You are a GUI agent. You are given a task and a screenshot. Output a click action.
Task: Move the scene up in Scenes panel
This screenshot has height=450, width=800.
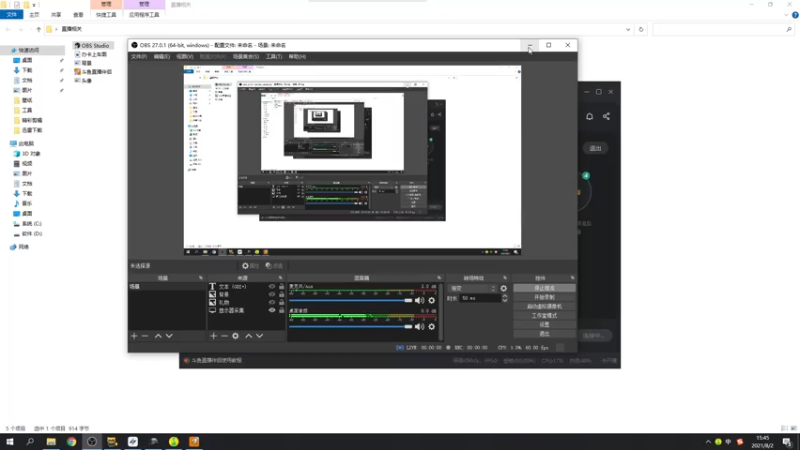[x=158, y=336]
